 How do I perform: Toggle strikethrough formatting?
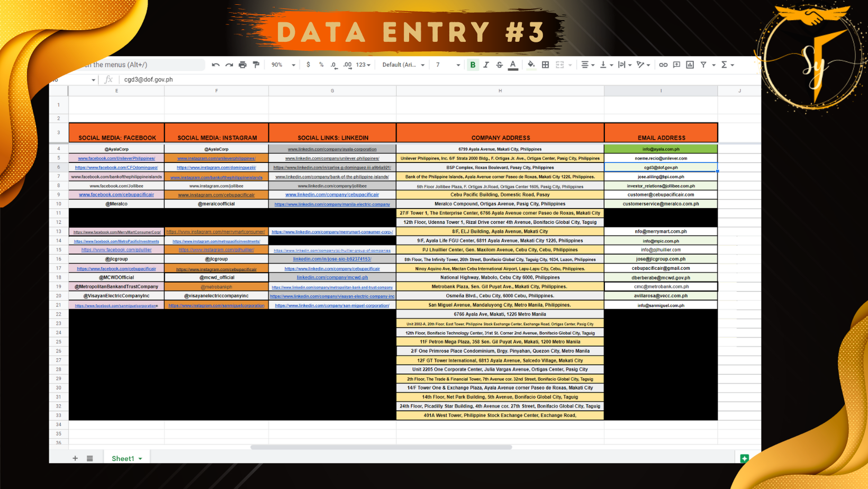tap(499, 65)
